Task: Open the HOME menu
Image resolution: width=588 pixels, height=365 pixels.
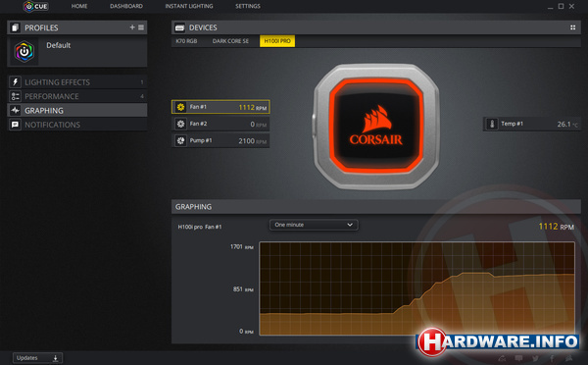Action: click(79, 6)
